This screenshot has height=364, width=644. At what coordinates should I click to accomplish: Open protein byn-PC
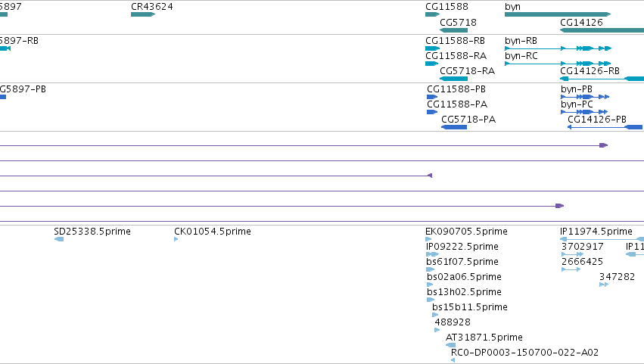[x=577, y=104]
